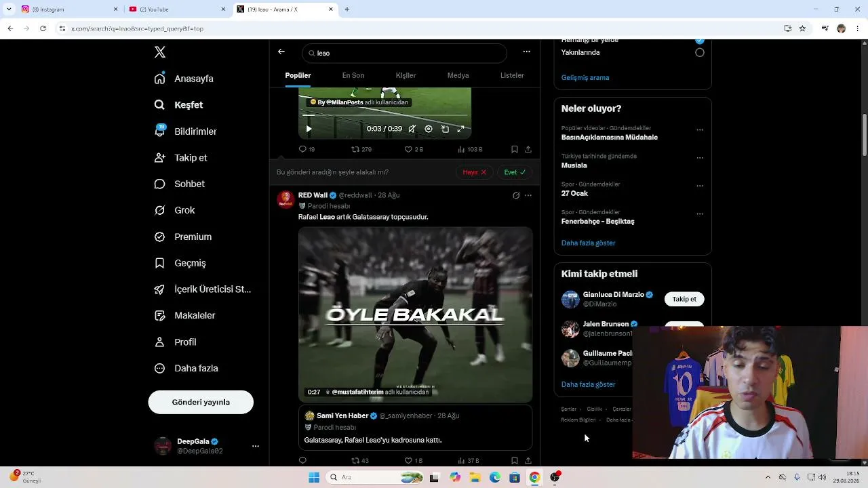868x488 pixels.
Task: Click the search box containing leao
Action: tap(405, 53)
